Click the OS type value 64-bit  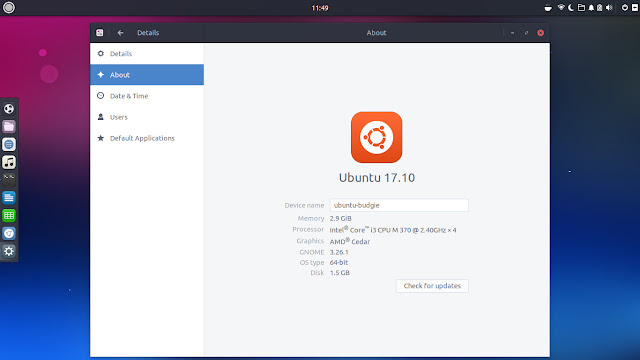(x=339, y=262)
